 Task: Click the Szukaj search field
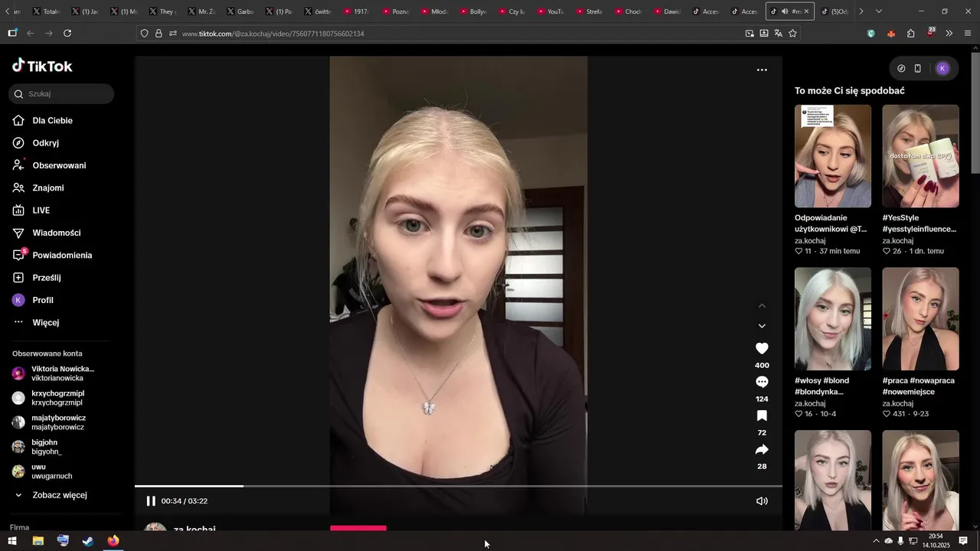coord(61,94)
